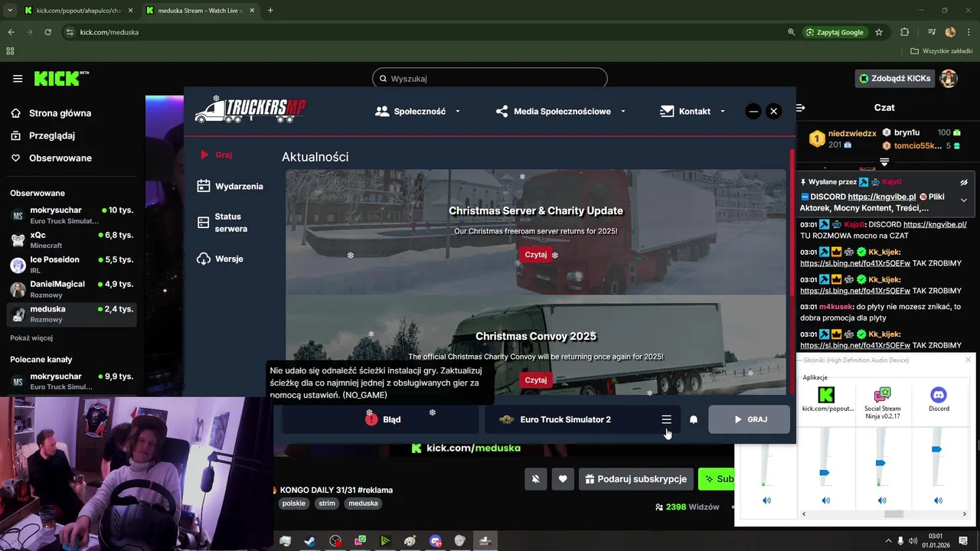Expand the Kontakt dropdown menu

(692, 111)
